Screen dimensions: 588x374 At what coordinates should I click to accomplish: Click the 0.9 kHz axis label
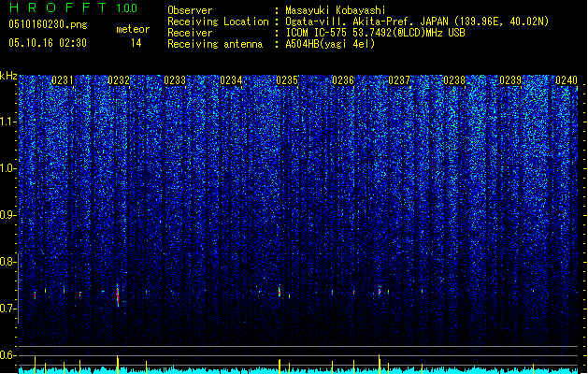7,215
